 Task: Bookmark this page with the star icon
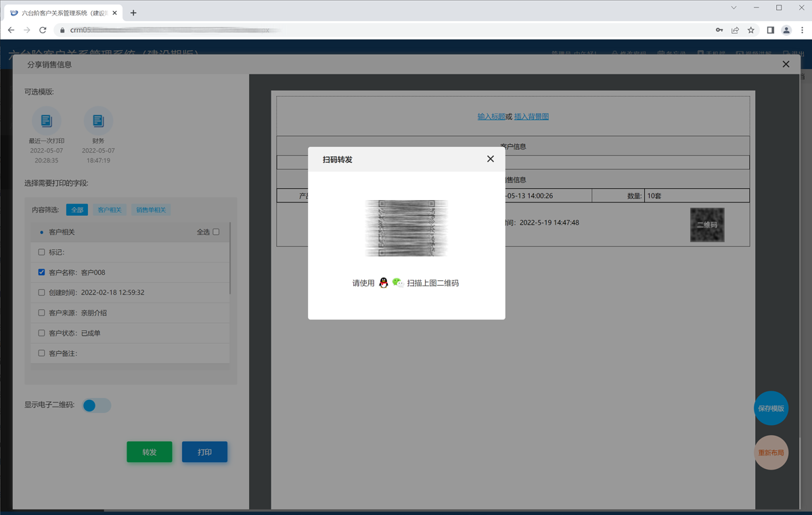click(751, 30)
